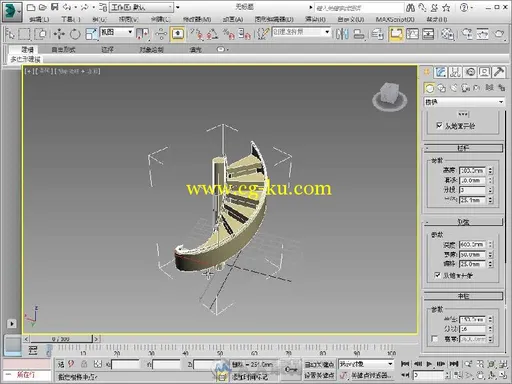The height and width of the screenshot is (384, 512).
Task: Toggle the 自动关键点 Auto Key button
Action: [x=319, y=364]
